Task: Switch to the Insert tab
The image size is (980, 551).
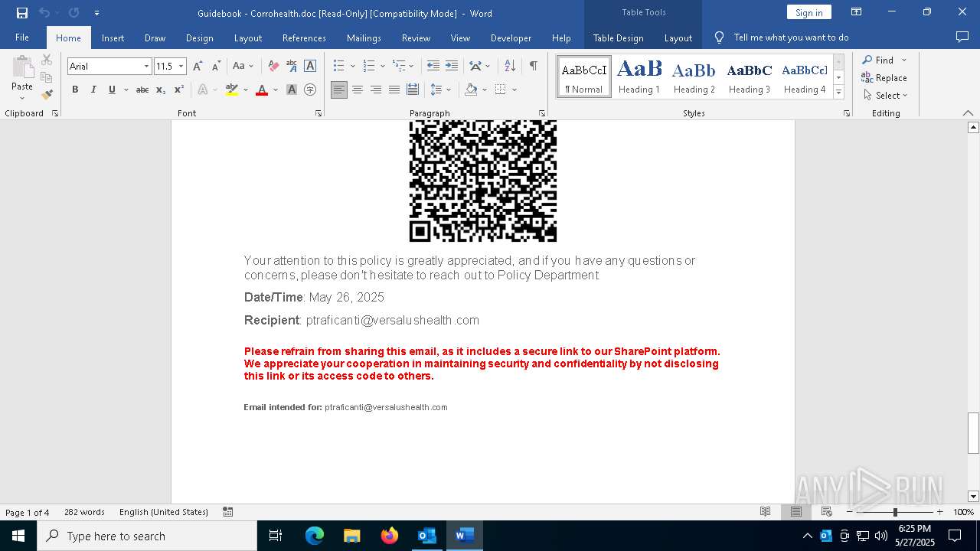Action: pyautogui.click(x=113, y=37)
